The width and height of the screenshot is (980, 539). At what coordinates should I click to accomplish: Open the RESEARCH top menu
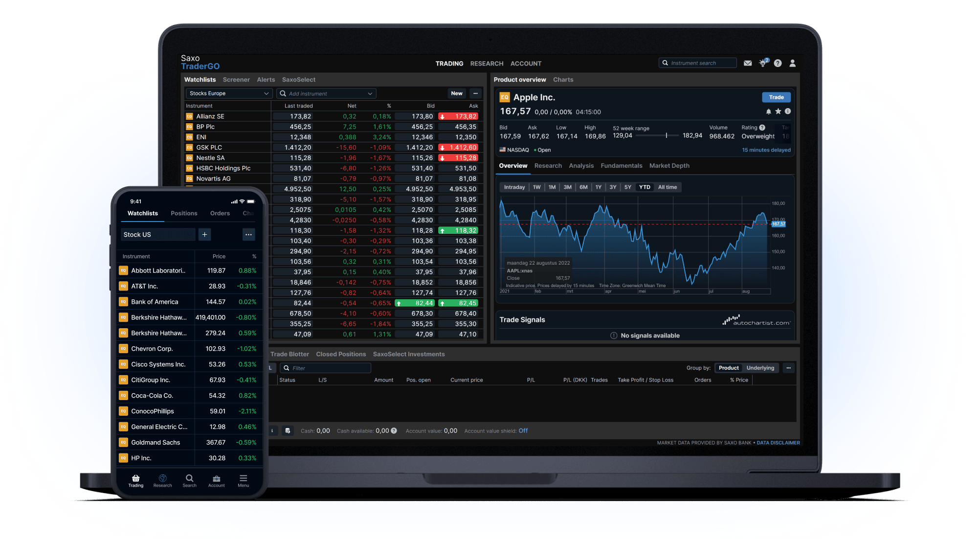[x=487, y=64]
